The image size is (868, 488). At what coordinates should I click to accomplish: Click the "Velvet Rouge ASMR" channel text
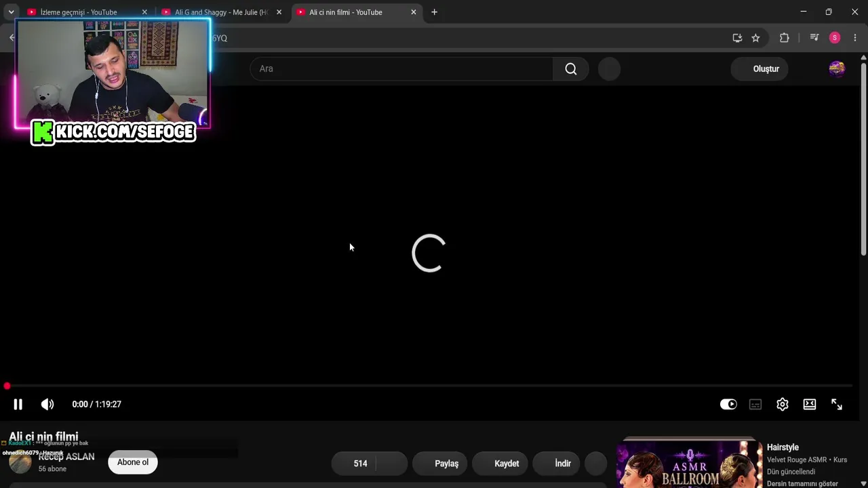(797, 460)
